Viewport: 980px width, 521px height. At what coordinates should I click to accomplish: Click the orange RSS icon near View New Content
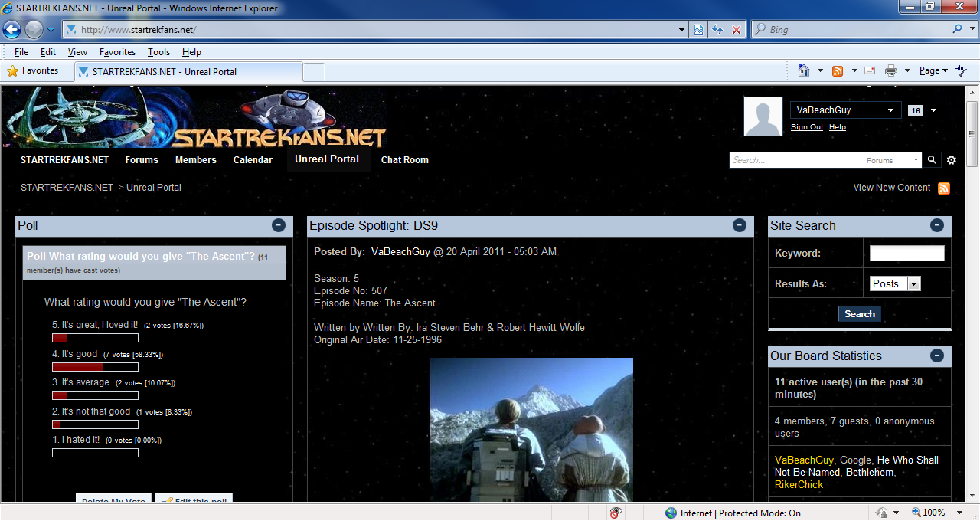coord(944,188)
